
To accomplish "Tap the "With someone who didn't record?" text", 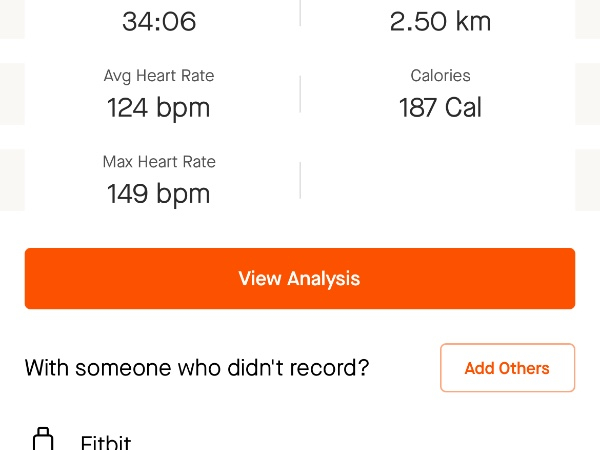I will (x=197, y=368).
